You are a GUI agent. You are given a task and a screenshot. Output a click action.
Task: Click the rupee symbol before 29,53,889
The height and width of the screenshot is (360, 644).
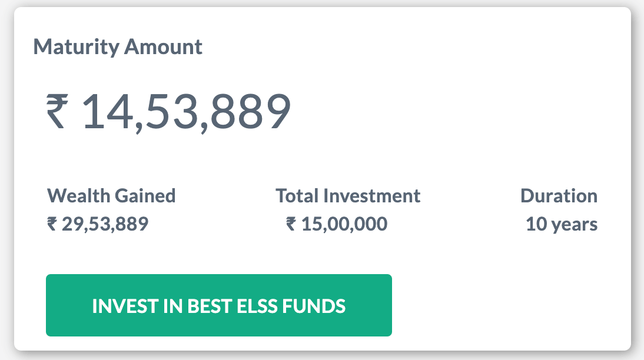tap(52, 224)
